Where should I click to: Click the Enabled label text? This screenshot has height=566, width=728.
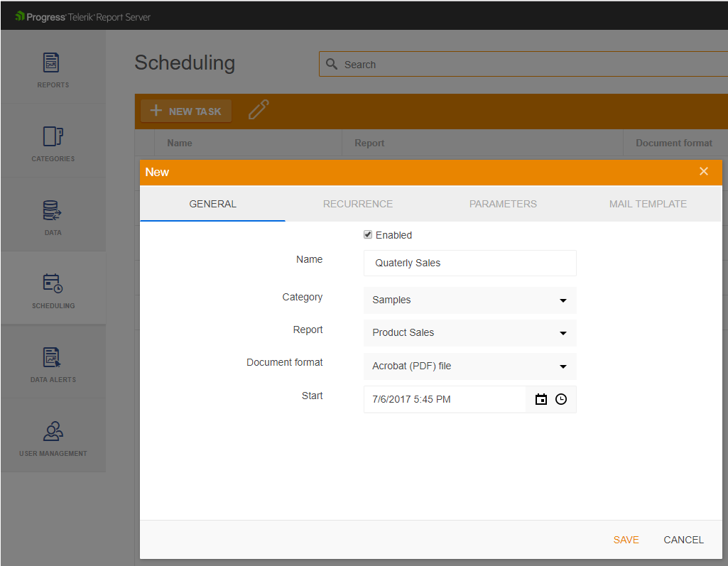393,235
